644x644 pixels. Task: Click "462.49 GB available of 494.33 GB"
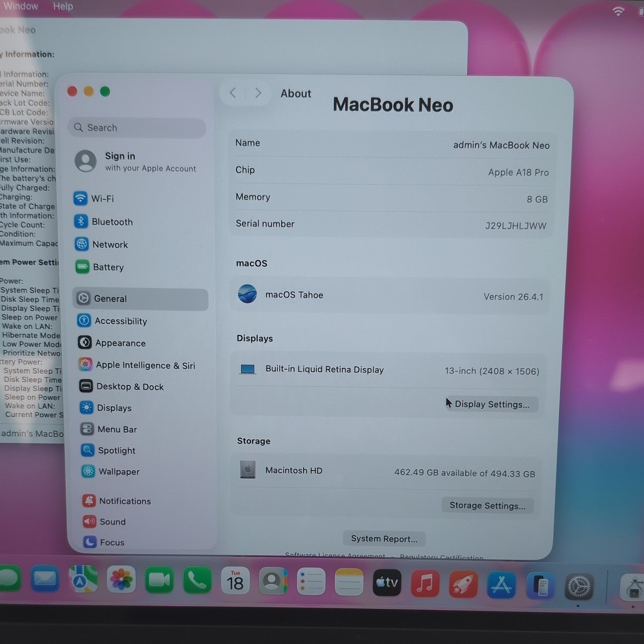point(465,473)
